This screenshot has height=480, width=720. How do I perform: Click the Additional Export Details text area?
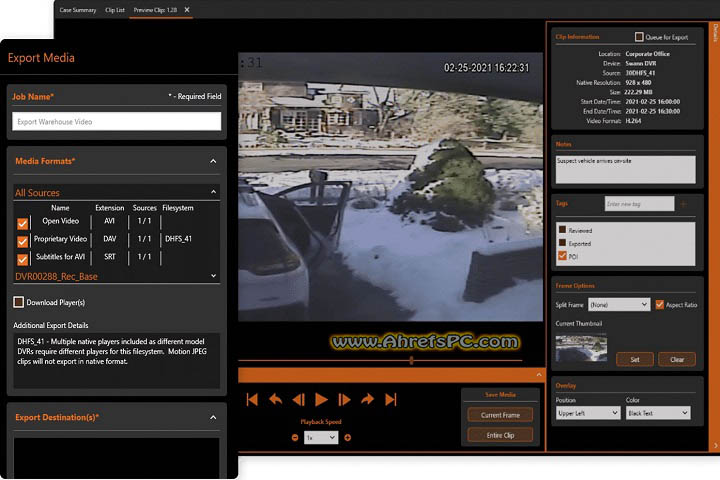pos(117,361)
